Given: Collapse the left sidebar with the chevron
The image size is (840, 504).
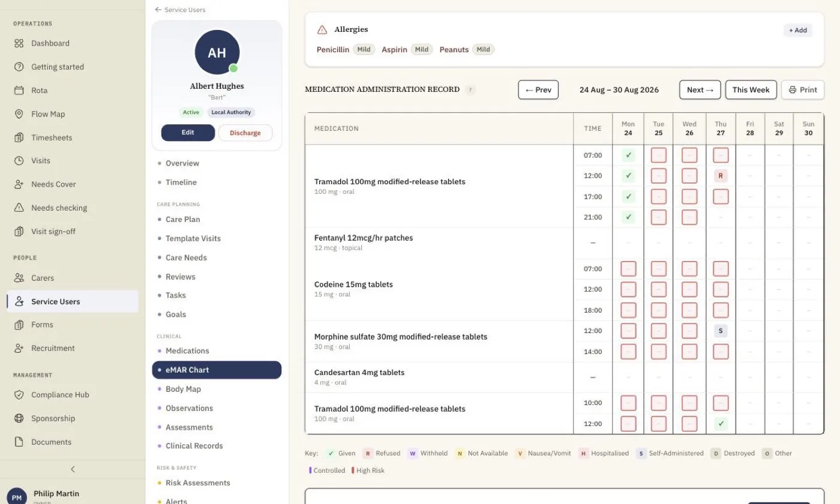Looking at the screenshot, I should pos(73,469).
